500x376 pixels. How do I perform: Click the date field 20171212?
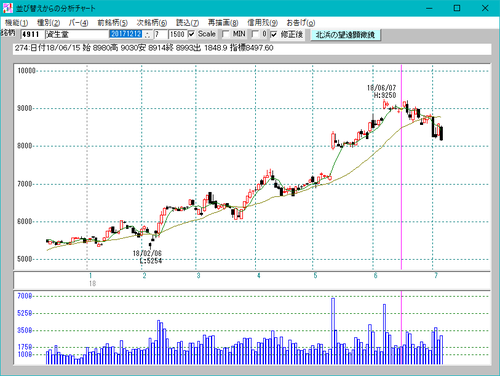(x=126, y=34)
